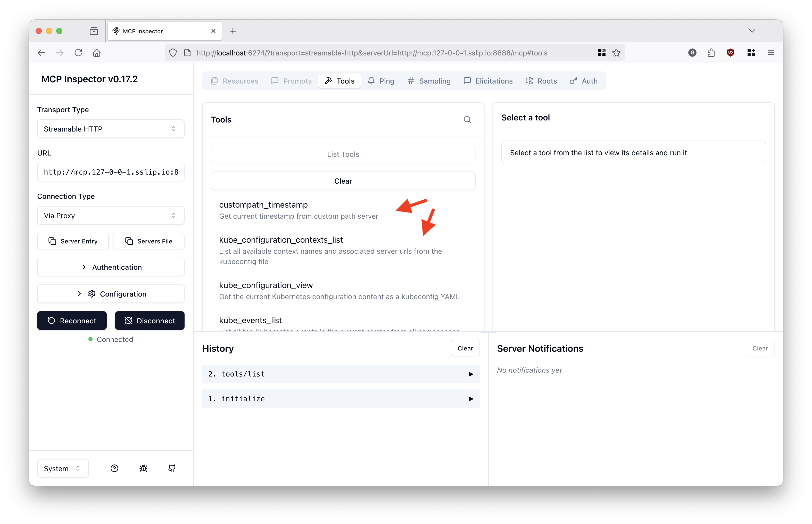Screen dimensions: 812x524
Task: Click the uBlock Origin shield icon
Action: coord(730,53)
